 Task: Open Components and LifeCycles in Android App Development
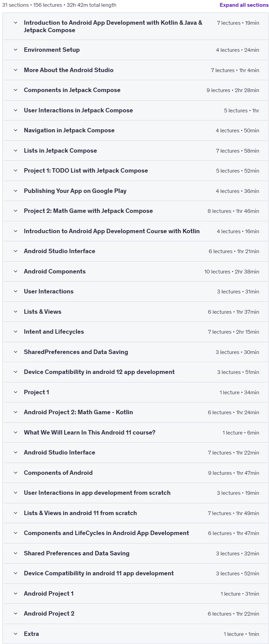pyautogui.click(x=135, y=533)
